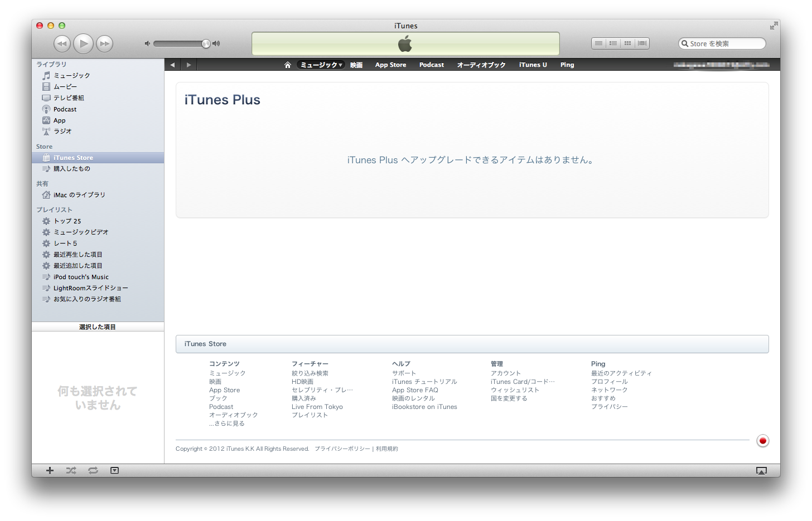Switch to grid view
The height and width of the screenshot is (521, 812).
pos(627,43)
